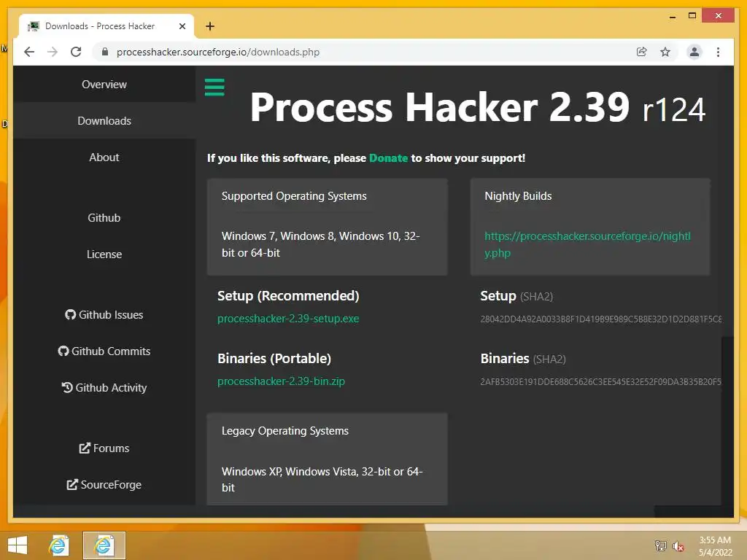The height and width of the screenshot is (560, 747).
Task: Toggle the green hamburger menu icon
Action: [214, 87]
